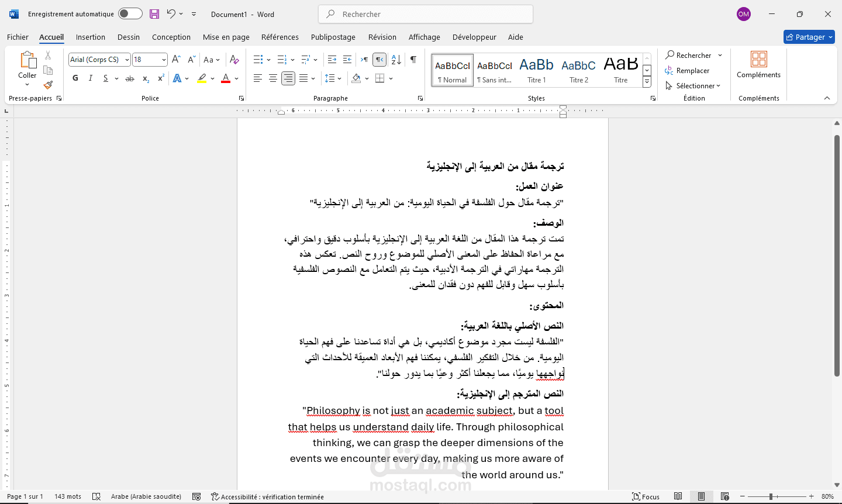
Task: Click the Rechercher search box in title bar
Action: pyautogui.click(x=426, y=14)
